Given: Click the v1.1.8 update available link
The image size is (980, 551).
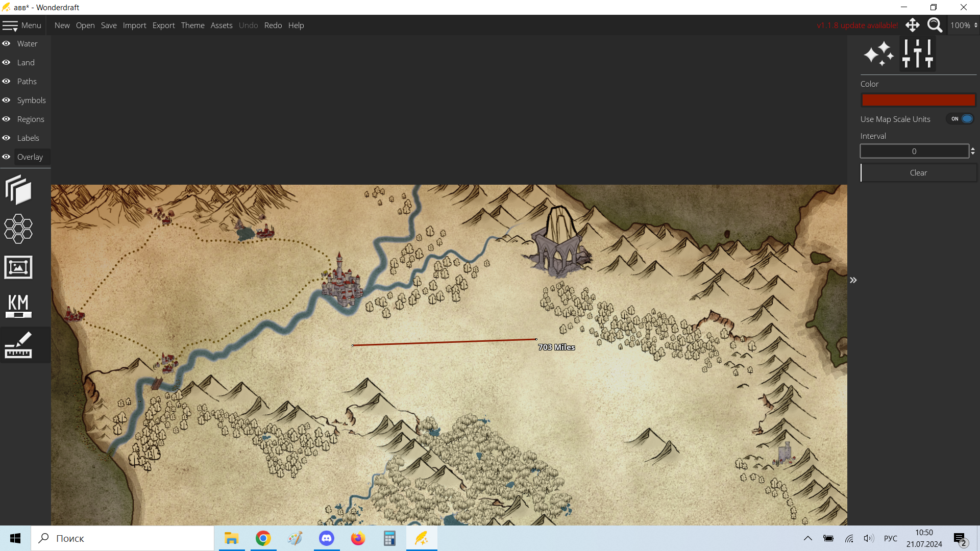Looking at the screenshot, I should tap(857, 25).
